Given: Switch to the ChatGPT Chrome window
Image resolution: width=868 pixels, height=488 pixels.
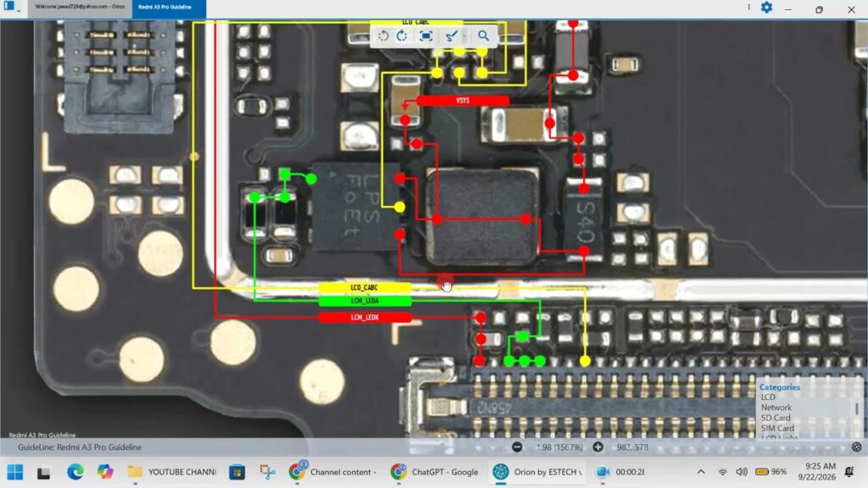Looking at the screenshot, I should tap(435, 472).
